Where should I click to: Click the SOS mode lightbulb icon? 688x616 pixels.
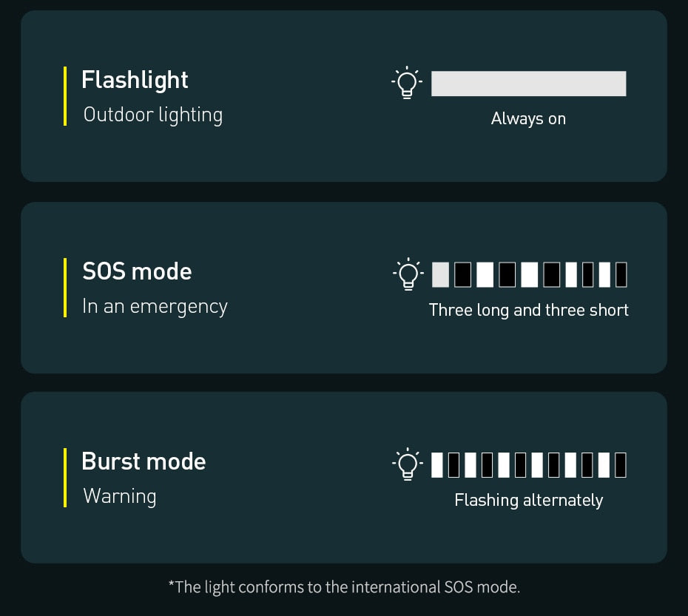pyautogui.click(x=407, y=274)
